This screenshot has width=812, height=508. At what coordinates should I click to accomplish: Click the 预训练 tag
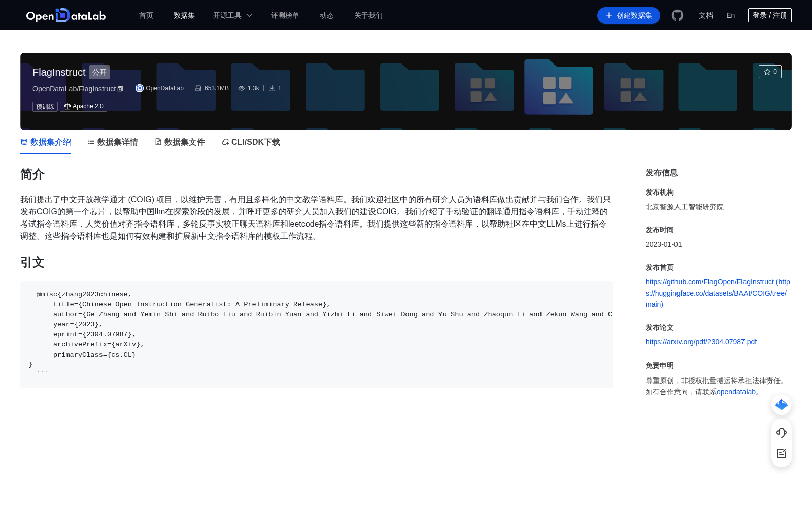(x=45, y=106)
